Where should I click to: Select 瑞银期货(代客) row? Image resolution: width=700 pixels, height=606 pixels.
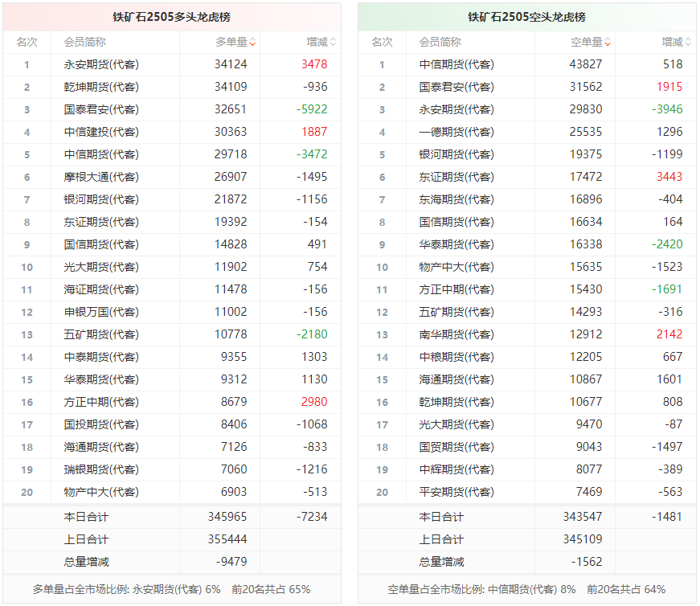coord(172,470)
